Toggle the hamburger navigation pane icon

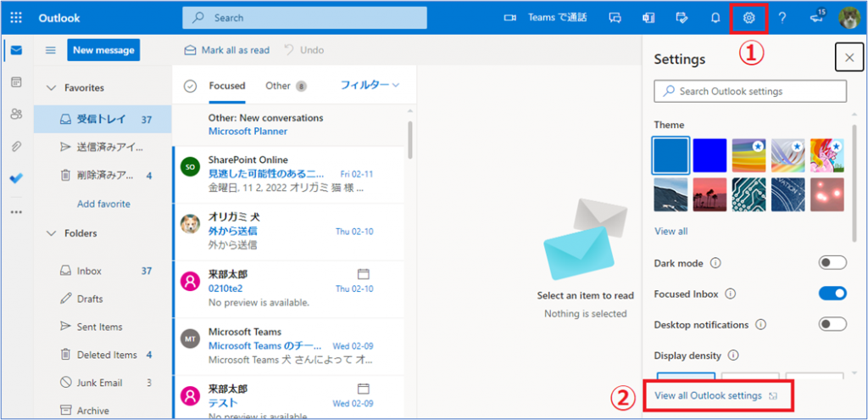pos(50,50)
